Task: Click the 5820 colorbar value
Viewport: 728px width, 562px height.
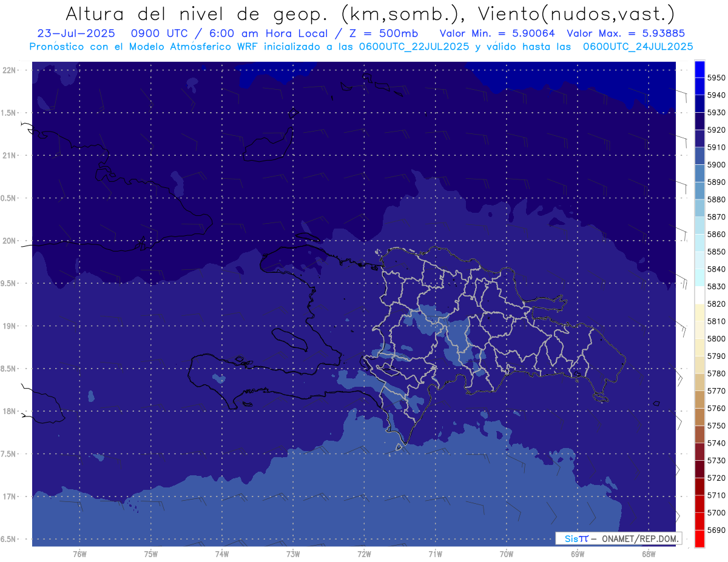Action: [716, 304]
